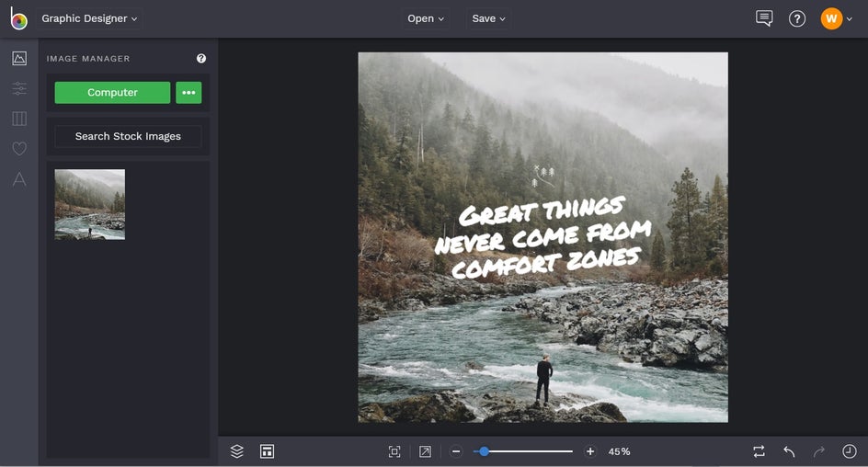Click the Image Manager help icon
Image resolution: width=868 pixels, height=467 pixels.
pyautogui.click(x=201, y=58)
